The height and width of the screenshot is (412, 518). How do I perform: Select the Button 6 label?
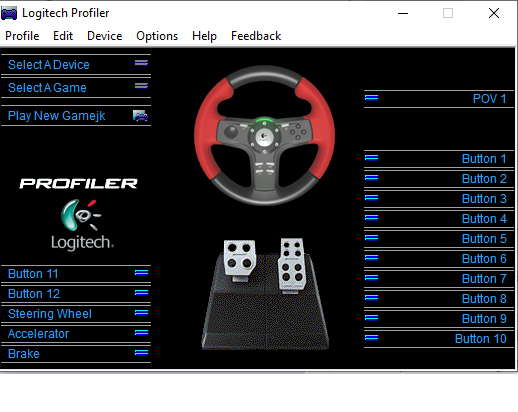point(484,259)
